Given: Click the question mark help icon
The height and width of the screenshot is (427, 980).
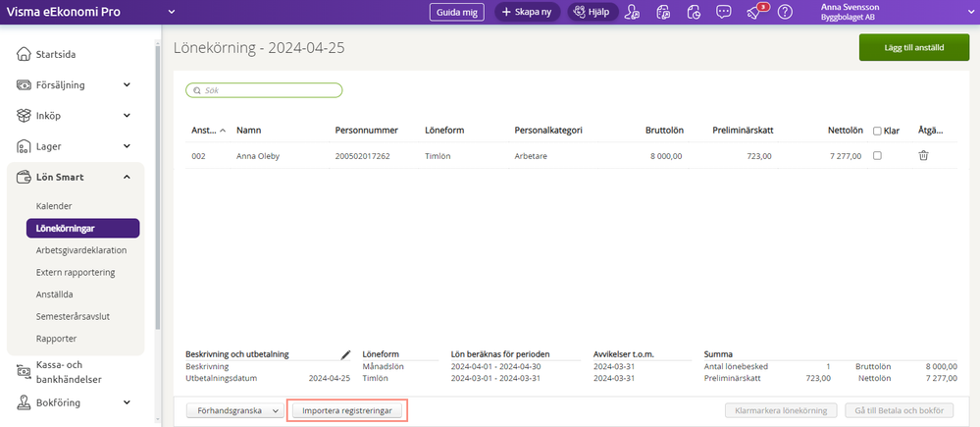Looking at the screenshot, I should click(x=785, y=12).
